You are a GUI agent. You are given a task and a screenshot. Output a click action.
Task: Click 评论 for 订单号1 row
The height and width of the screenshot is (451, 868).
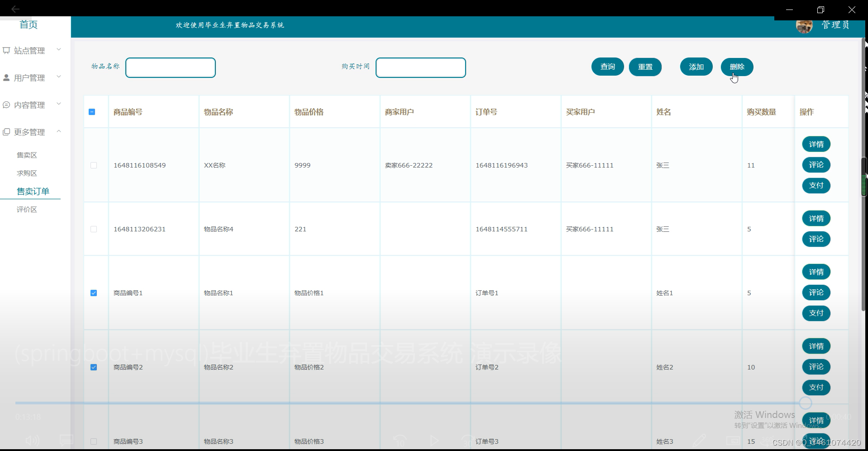816,293
